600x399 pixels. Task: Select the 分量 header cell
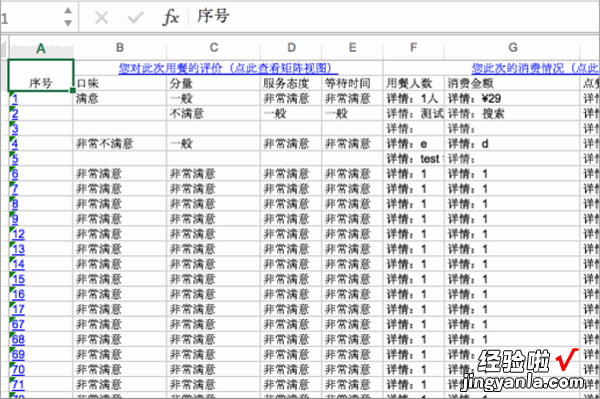214,83
